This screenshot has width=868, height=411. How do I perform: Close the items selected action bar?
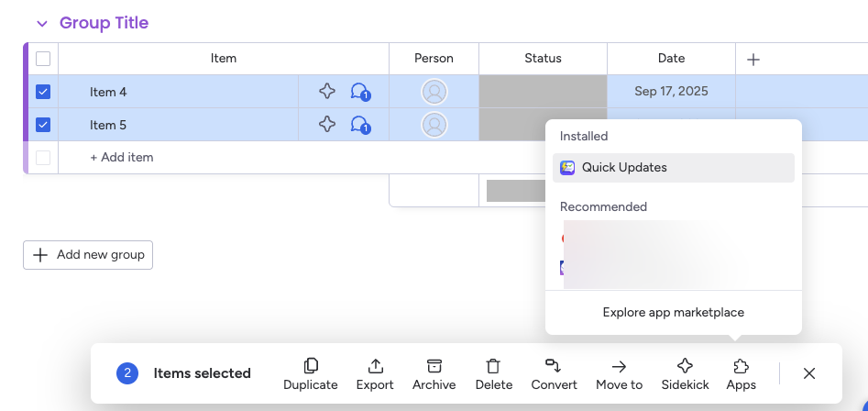809,373
